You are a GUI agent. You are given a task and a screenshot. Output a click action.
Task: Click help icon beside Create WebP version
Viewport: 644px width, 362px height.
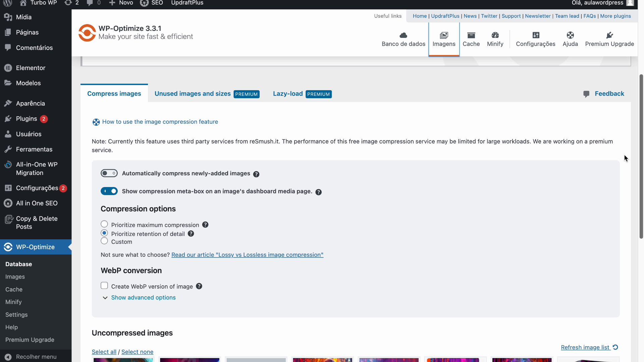[199, 286]
